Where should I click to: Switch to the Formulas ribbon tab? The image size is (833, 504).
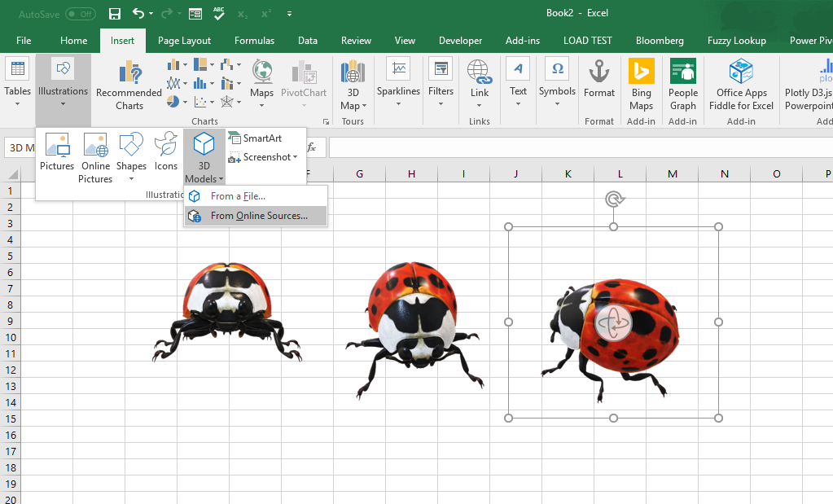click(x=254, y=40)
